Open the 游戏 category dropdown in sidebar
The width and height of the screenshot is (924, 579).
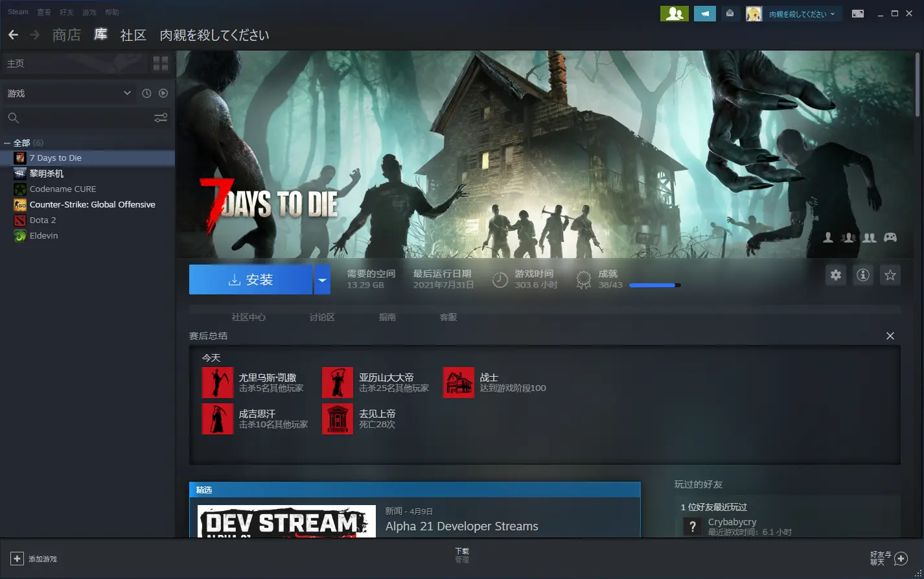pyautogui.click(x=69, y=93)
